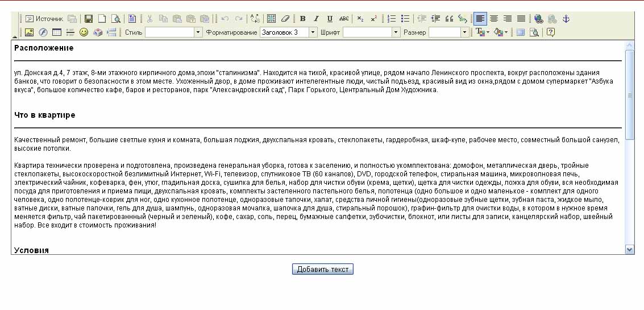Viewport: 644px width, 310px height.
Task: Click the Расположение heading
Action: point(44,48)
